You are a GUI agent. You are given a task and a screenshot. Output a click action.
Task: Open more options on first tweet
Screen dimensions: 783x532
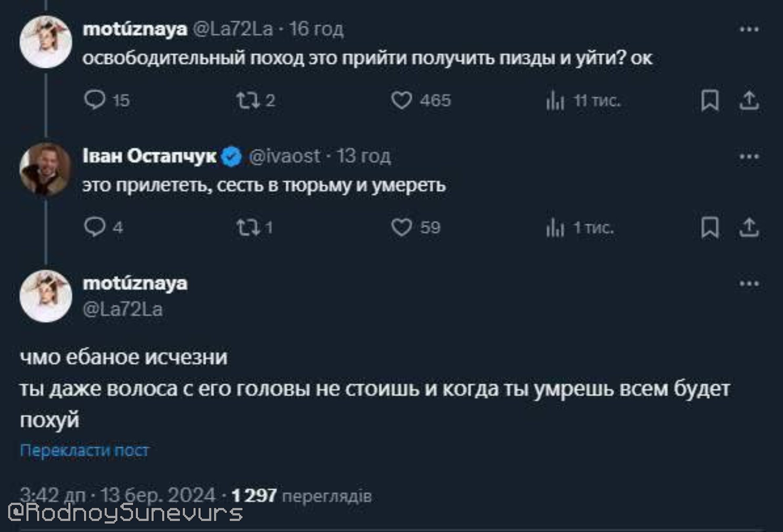click(749, 29)
